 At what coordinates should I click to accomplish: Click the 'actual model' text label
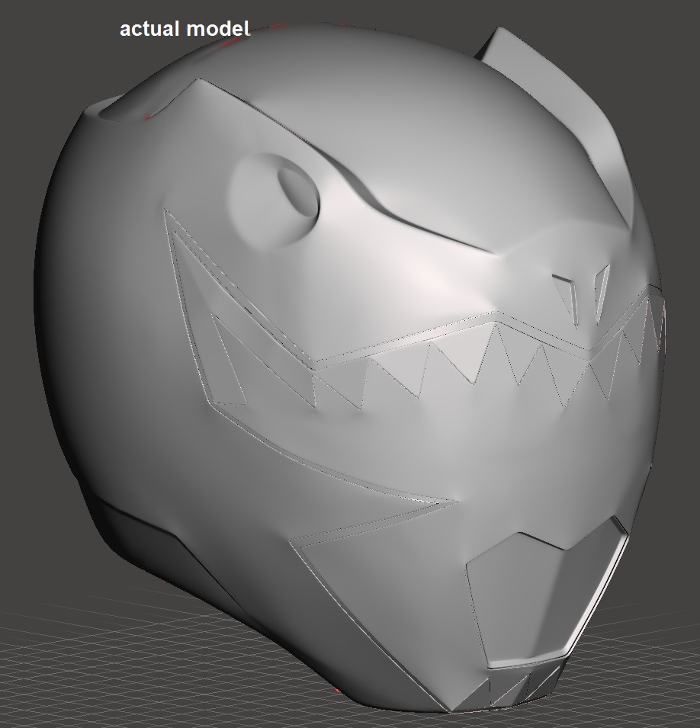click(x=185, y=29)
